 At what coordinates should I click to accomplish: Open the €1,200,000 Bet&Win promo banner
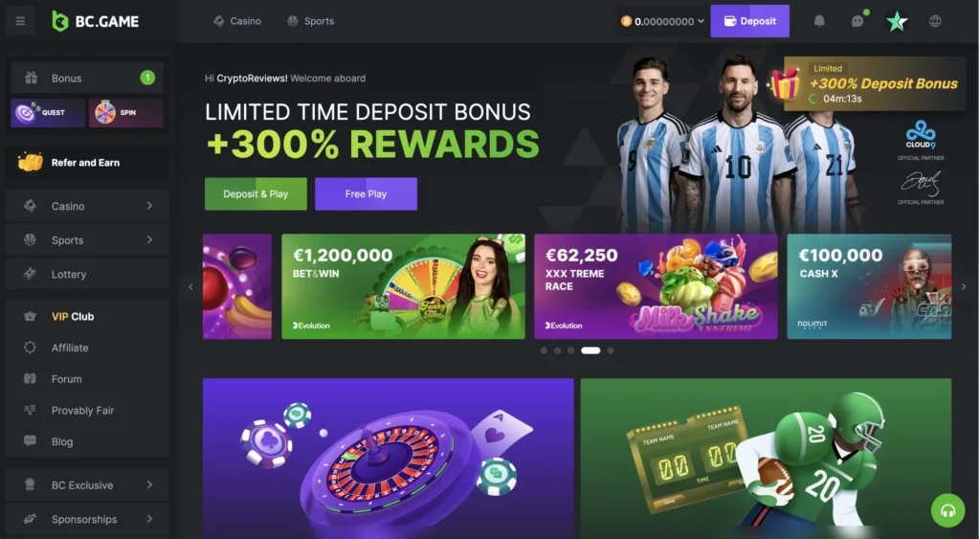(x=403, y=286)
